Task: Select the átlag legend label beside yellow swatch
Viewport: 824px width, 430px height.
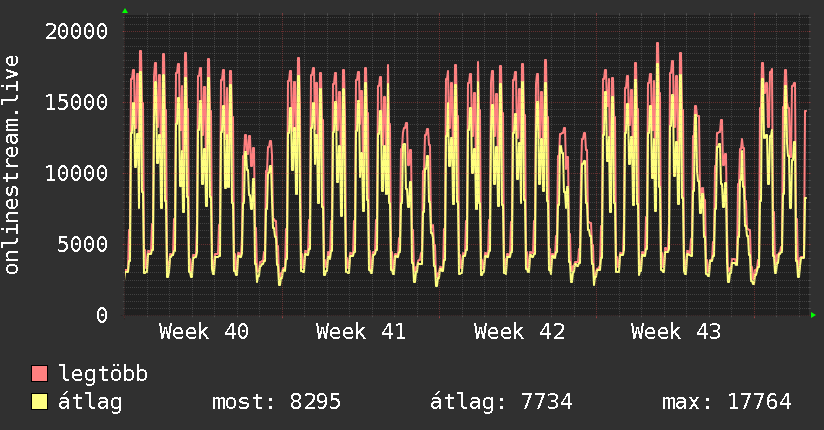Action: point(90,402)
